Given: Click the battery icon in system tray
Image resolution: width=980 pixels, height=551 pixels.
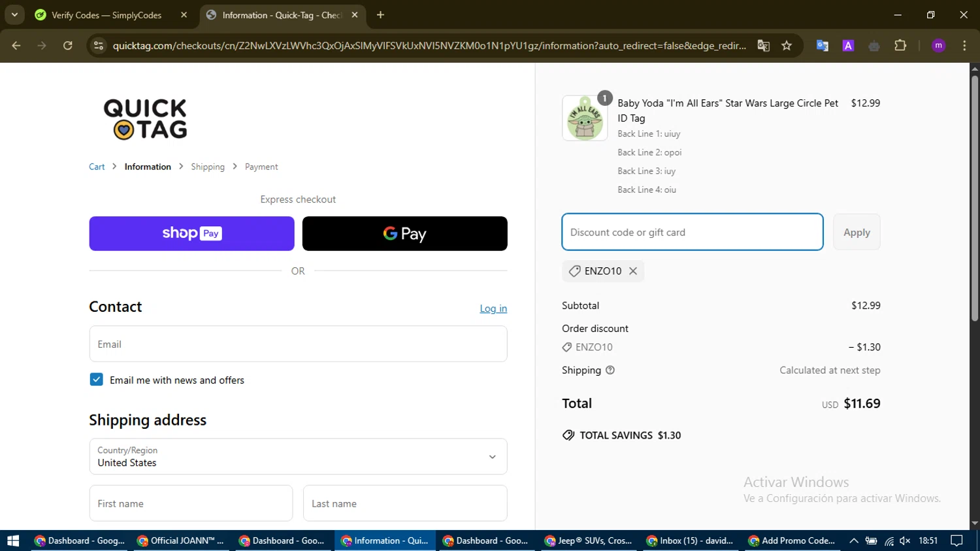Looking at the screenshot, I should tap(871, 541).
